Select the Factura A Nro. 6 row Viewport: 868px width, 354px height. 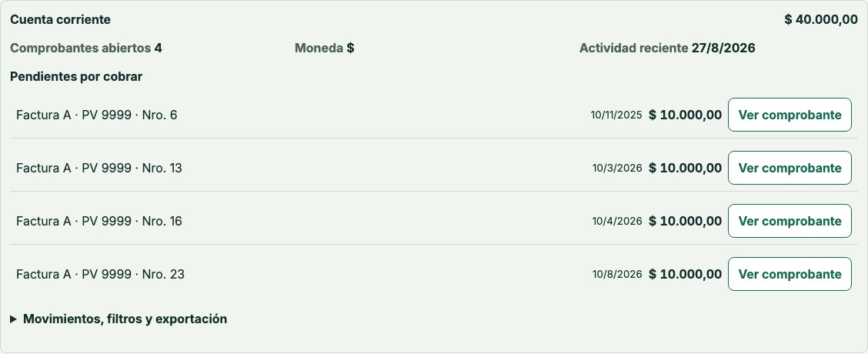[434, 115]
